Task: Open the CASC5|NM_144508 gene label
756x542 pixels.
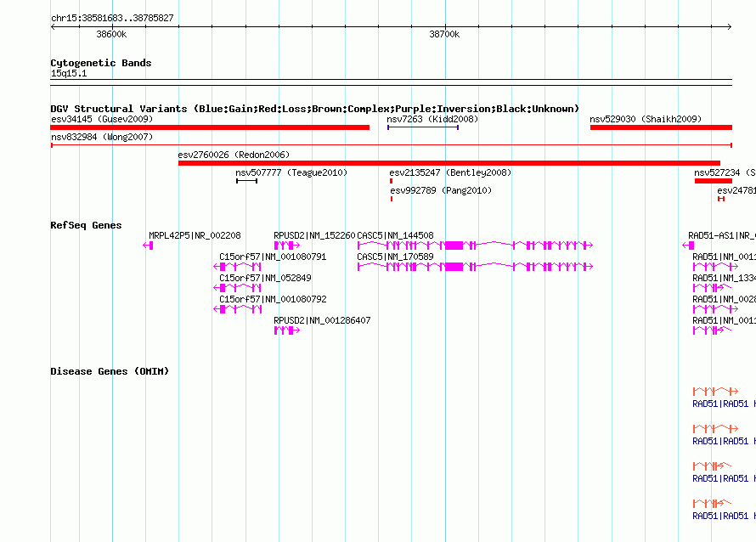Action: [x=395, y=236]
